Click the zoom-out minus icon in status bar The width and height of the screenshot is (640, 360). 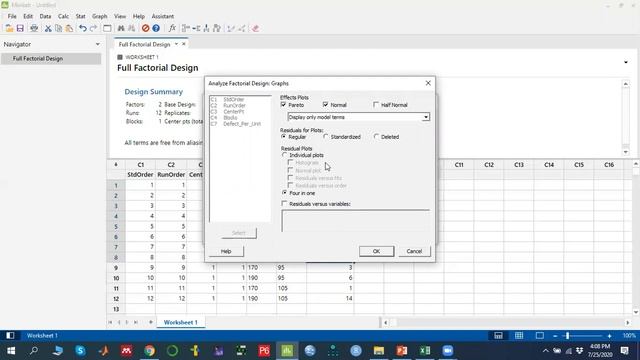(555, 336)
